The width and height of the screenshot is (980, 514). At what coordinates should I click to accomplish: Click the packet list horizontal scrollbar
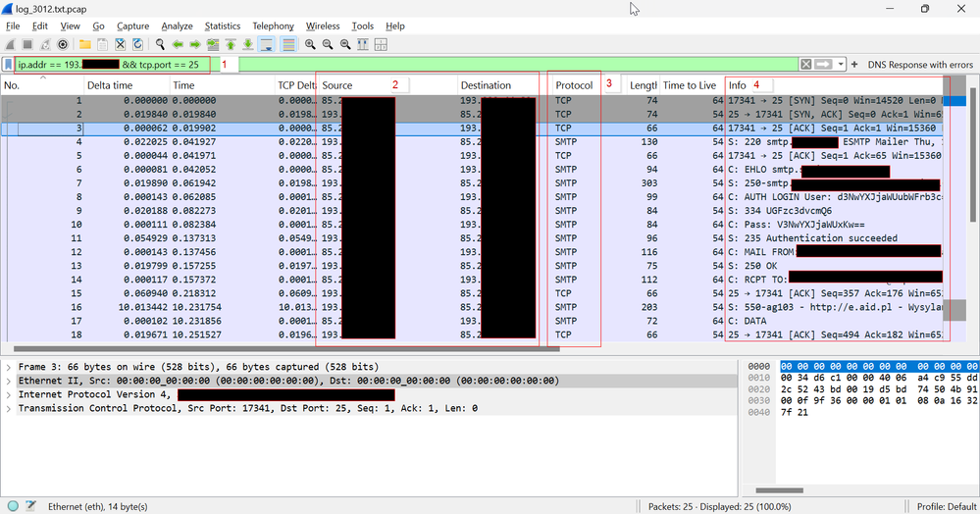pyautogui.click(x=286, y=349)
